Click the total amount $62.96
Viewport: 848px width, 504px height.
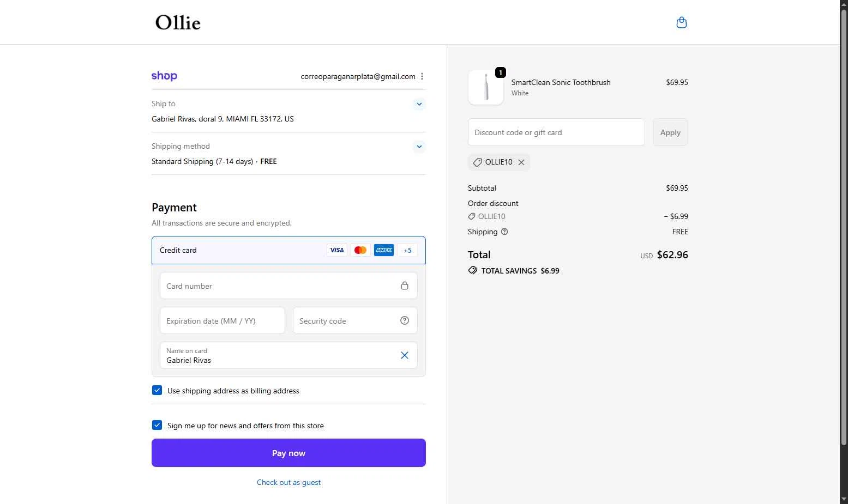pos(672,254)
